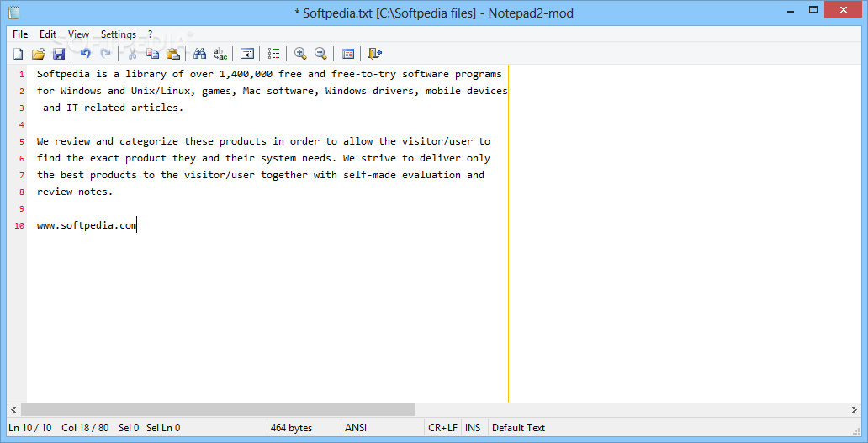Click the Ln 10 / 10 status entry
This screenshot has width=868, height=443.
30,428
